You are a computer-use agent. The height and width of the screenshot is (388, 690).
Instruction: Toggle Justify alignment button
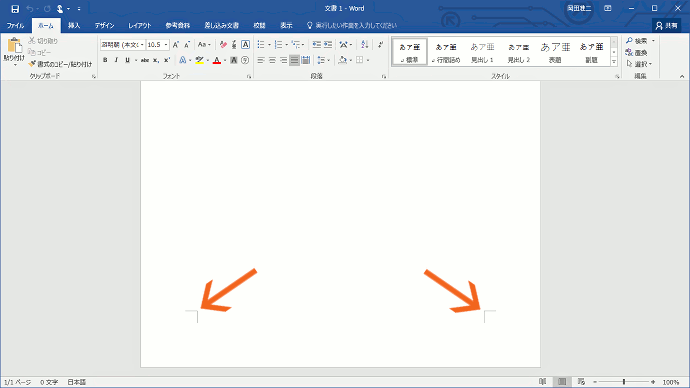(x=294, y=60)
